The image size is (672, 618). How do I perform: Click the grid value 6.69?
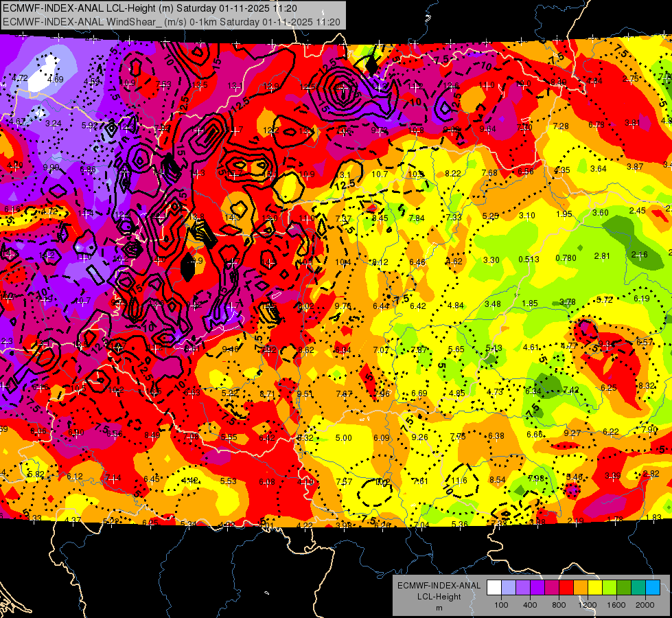419,393
